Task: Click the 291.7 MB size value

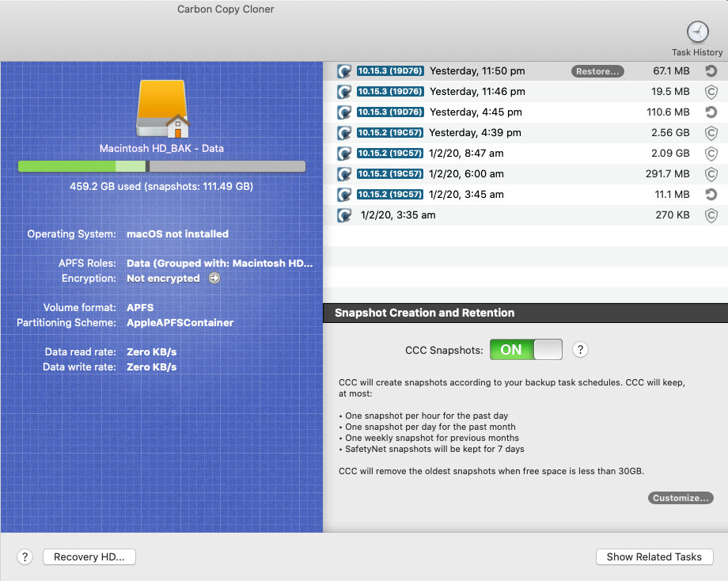Action: click(667, 173)
